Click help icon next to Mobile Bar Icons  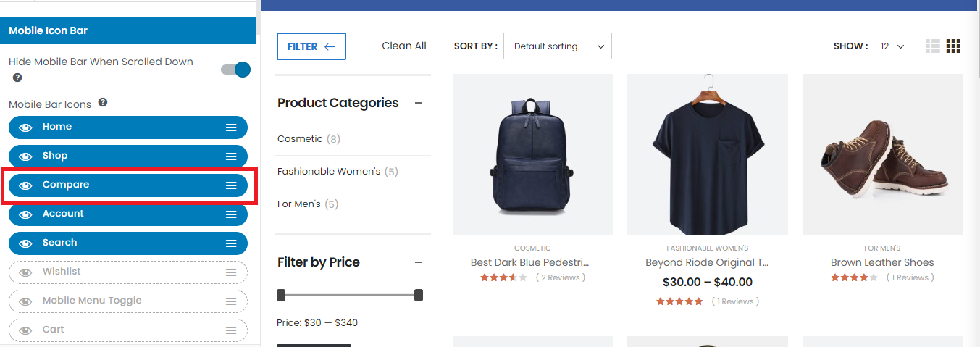(103, 103)
